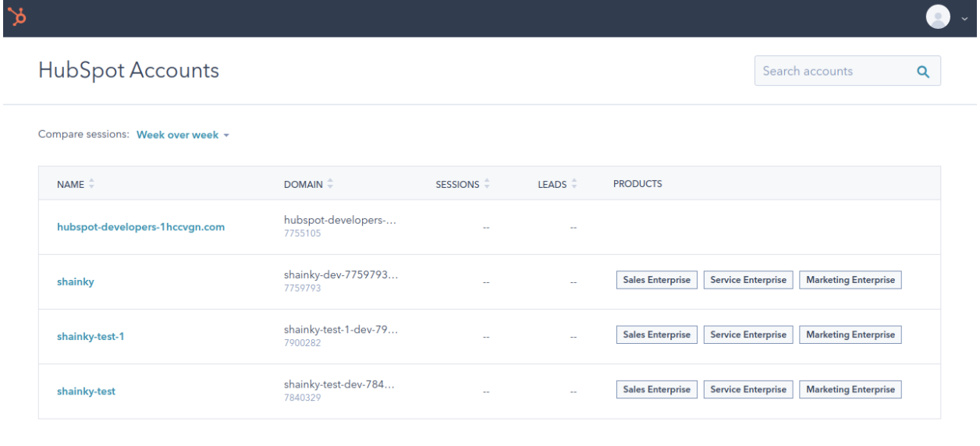Viewport: 980px width, 446px height.
Task: Click the search magnifier icon
Action: (x=923, y=71)
